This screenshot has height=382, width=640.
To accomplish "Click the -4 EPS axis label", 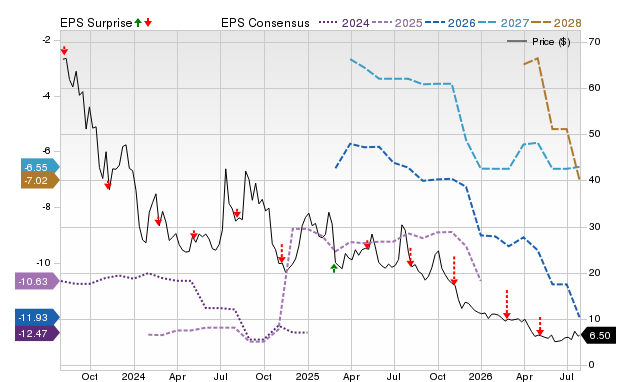I will pyautogui.click(x=47, y=96).
